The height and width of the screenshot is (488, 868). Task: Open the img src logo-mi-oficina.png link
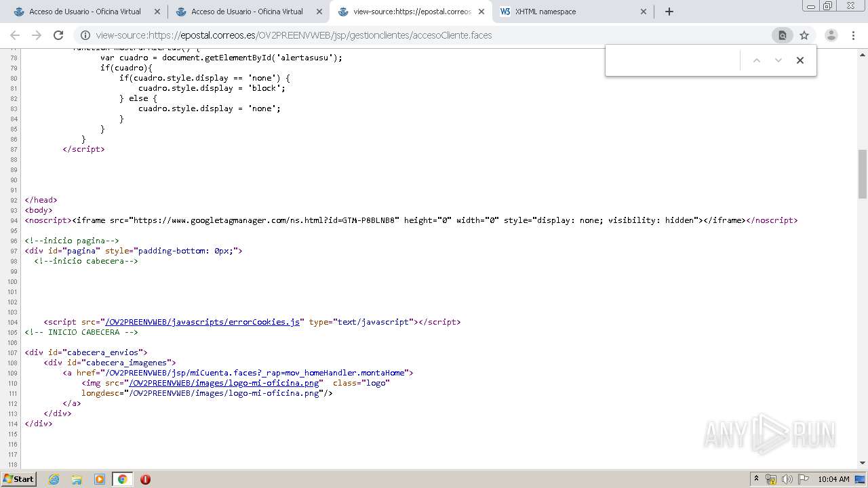[x=224, y=383]
